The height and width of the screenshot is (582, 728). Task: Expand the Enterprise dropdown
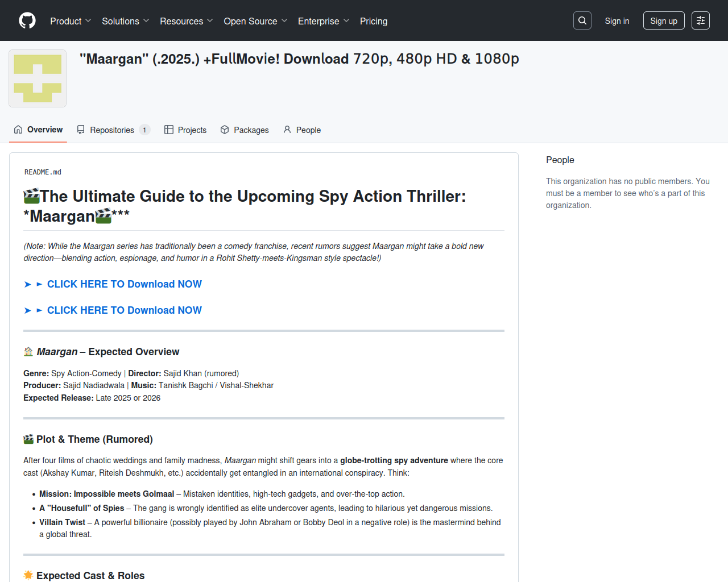324,21
